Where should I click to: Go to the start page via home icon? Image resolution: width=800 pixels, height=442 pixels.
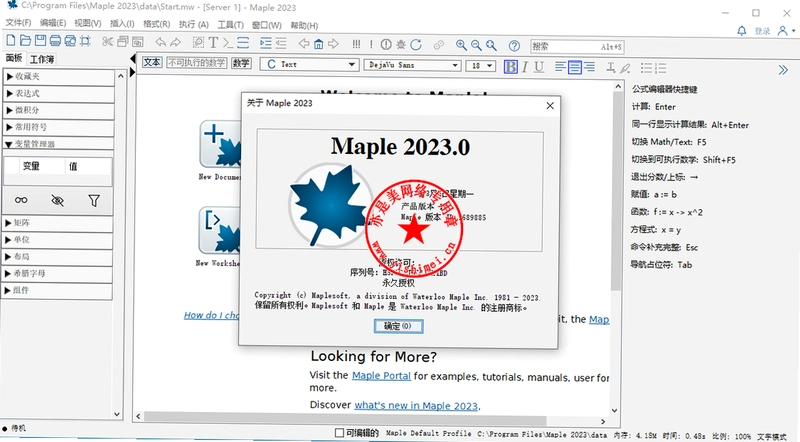click(318, 44)
